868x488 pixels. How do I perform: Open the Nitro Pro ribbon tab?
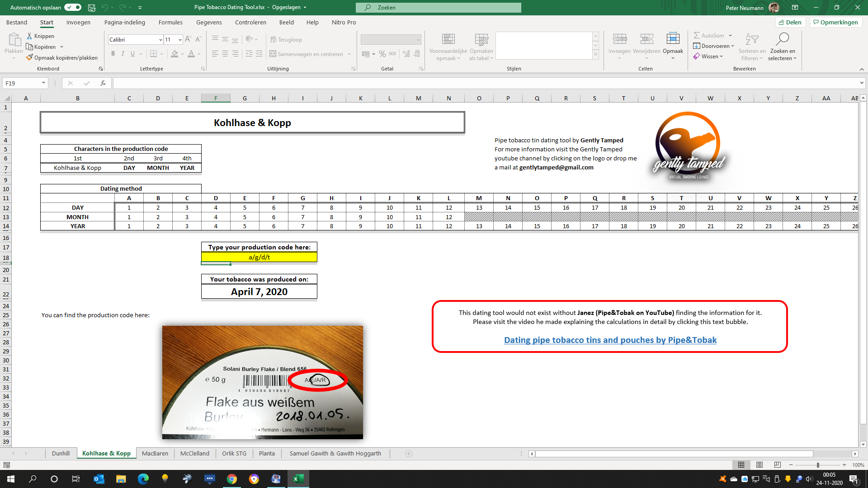tap(344, 23)
